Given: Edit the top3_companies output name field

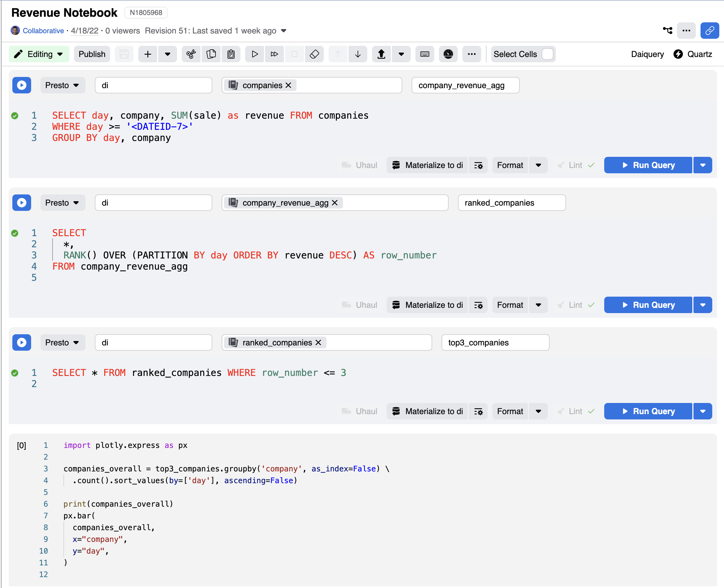Looking at the screenshot, I should 495,342.
